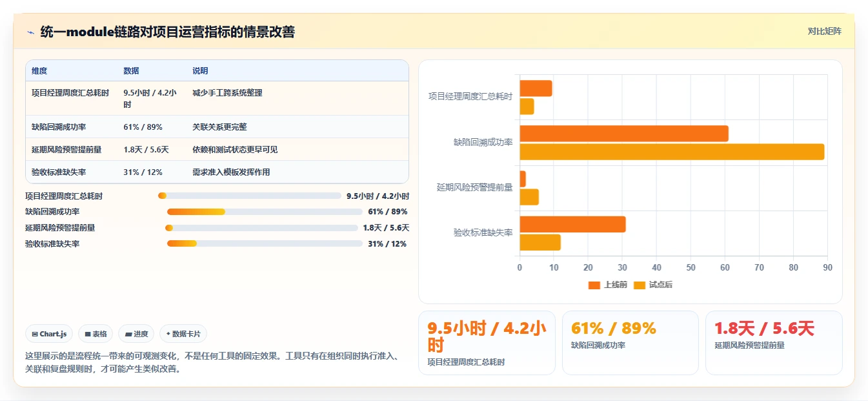
Task: Toggle the 上线前 legend item
Action: click(608, 285)
